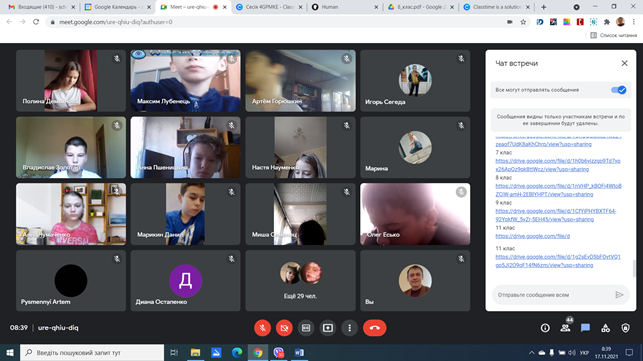Switch to Сесія 4GPMKE Classtime tab
The image size is (643, 361).
(269, 7)
